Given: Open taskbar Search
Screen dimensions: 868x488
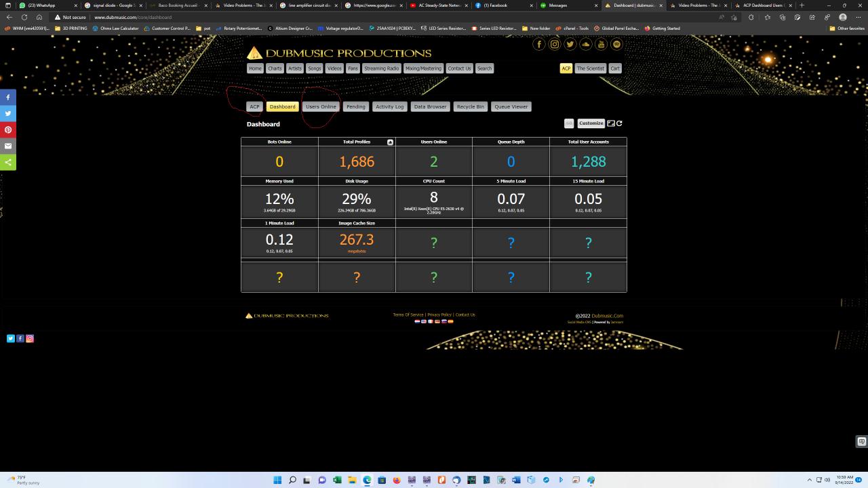Looking at the screenshot, I should (x=292, y=480).
